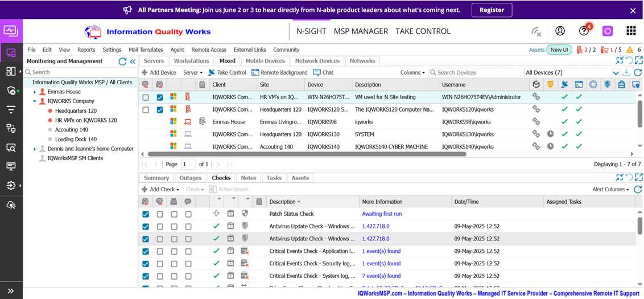The width and height of the screenshot is (644, 299).
Task: Click the refresh icon beside Monitoring and Management
Action: click(122, 62)
